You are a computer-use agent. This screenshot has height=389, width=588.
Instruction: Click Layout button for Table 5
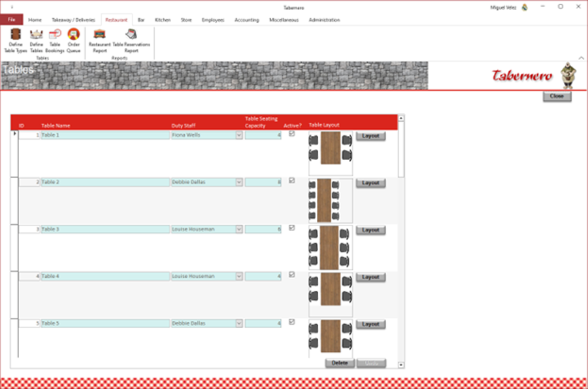tap(370, 324)
